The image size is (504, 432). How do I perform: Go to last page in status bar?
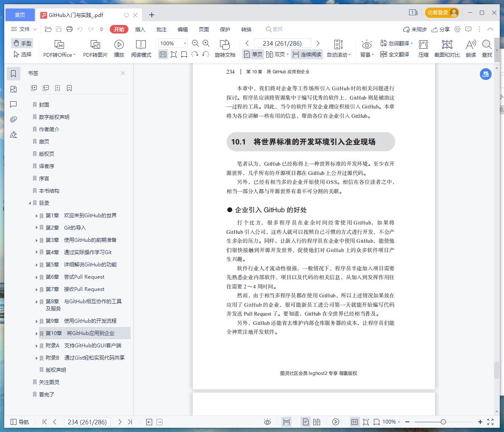tap(130, 422)
